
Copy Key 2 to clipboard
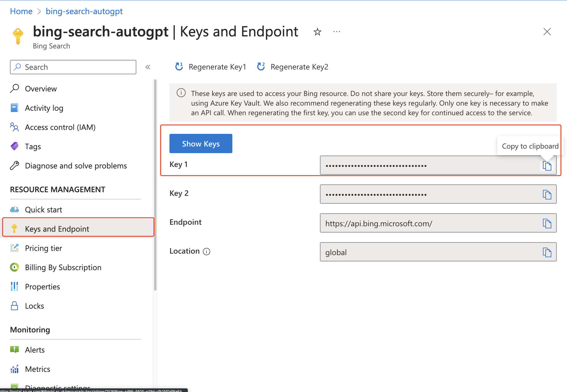547,194
